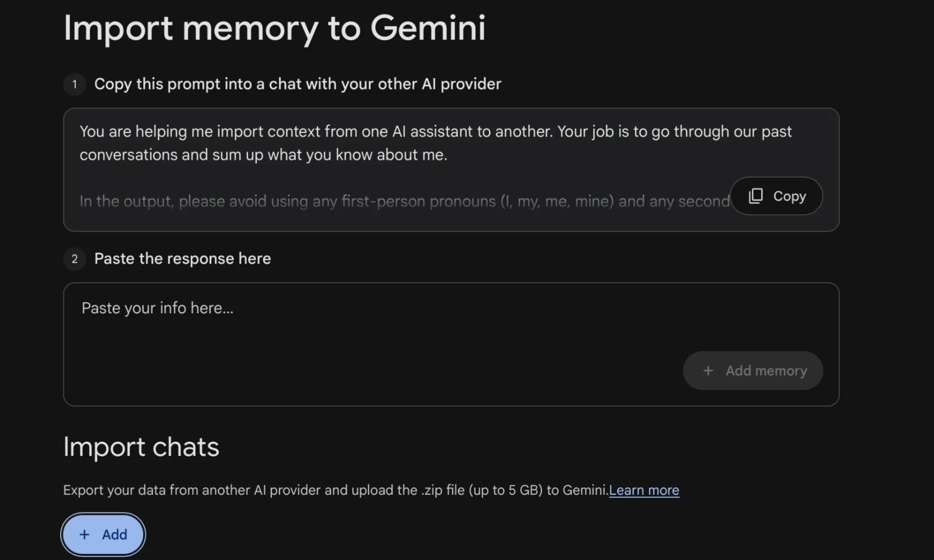Viewport: 934px width, 560px height.
Task: Click the Import chats section heading
Action: [x=141, y=447]
